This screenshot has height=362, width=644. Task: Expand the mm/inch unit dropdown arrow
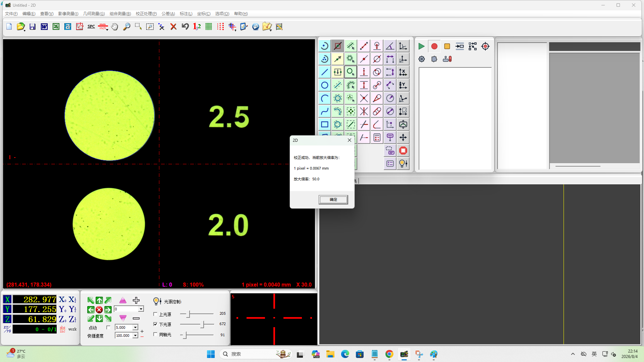[x=107, y=30]
